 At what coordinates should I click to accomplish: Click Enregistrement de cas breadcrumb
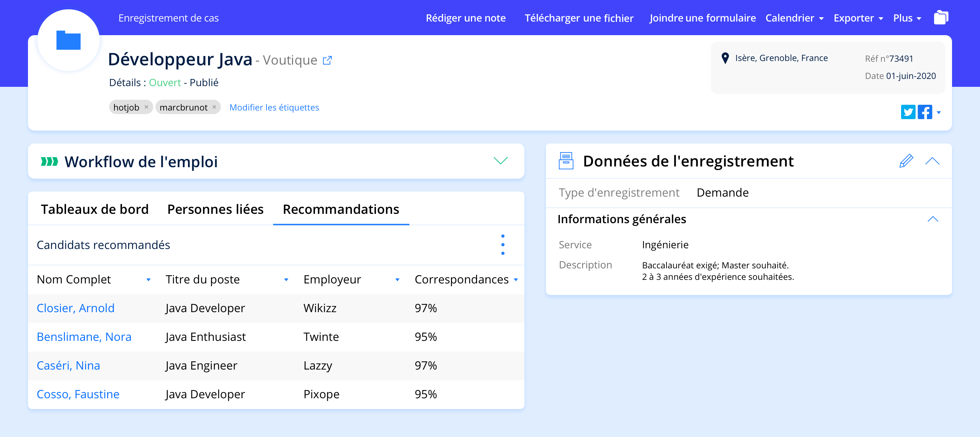click(x=168, y=18)
